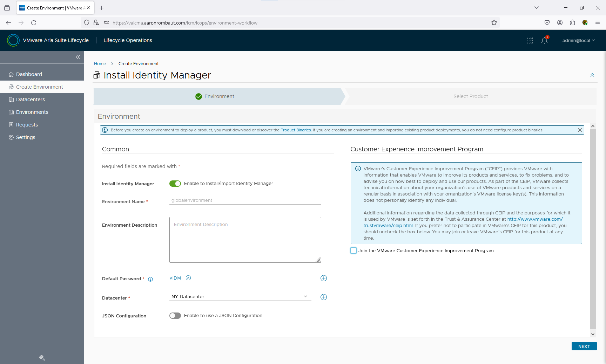
Task: Open Datacenters from the sidebar
Action: click(30, 99)
